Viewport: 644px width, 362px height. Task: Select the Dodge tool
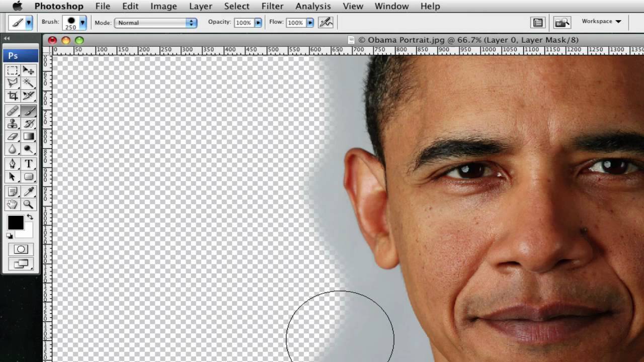click(29, 149)
